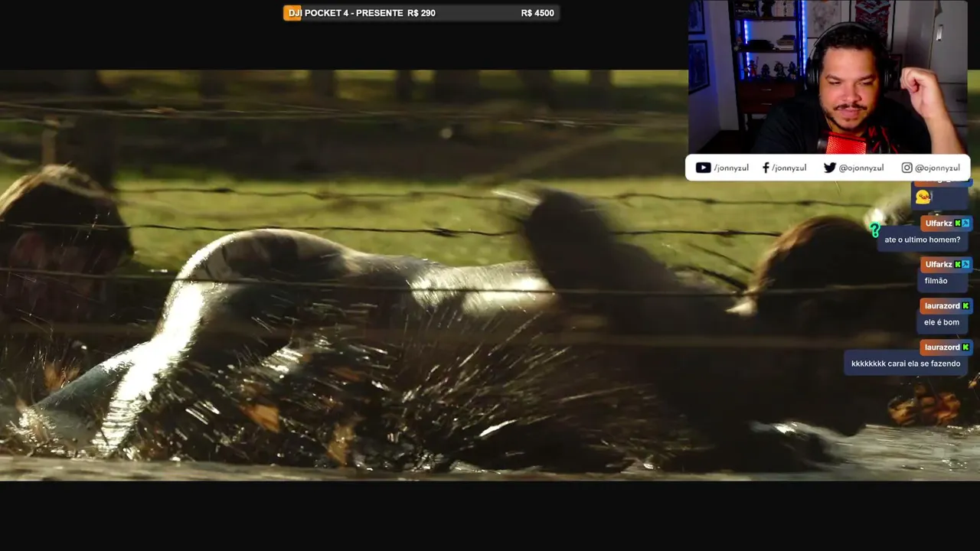Select username laurazord above 'kkkkkkkk carai'
The height and width of the screenshot is (551, 980).
click(942, 347)
